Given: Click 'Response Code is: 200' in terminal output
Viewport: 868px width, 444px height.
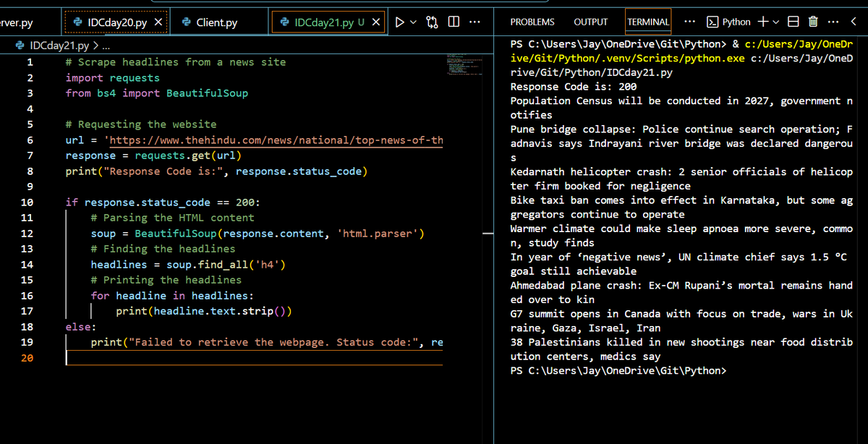Looking at the screenshot, I should click(x=574, y=87).
